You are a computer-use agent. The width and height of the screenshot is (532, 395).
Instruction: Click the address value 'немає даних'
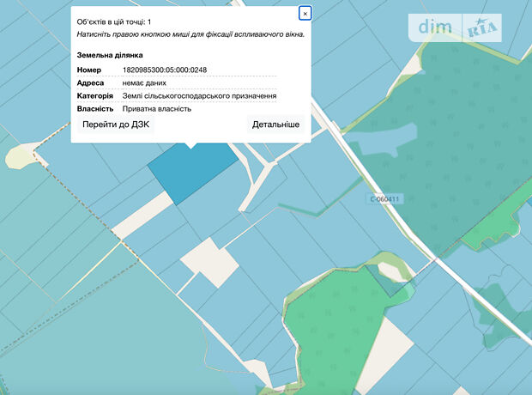(144, 83)
